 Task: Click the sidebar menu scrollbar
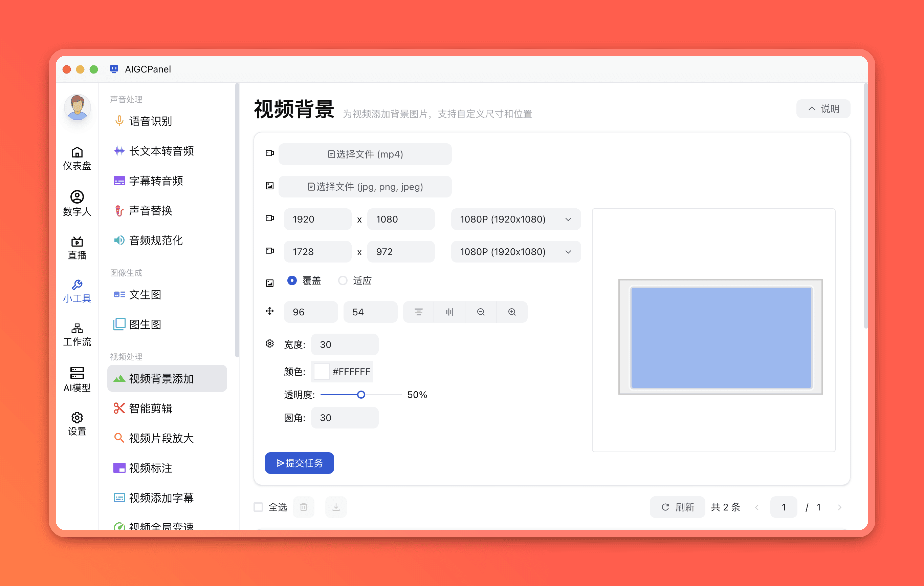coord(237,221)
